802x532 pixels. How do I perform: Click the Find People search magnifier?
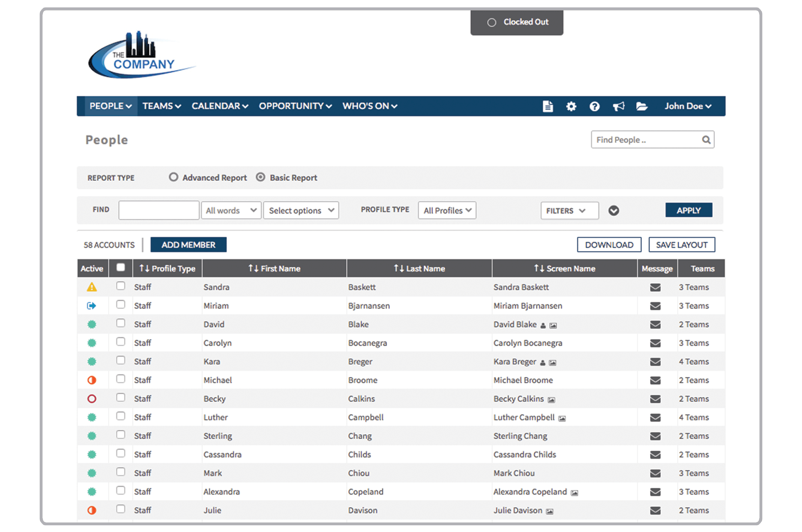coord(706,140)
